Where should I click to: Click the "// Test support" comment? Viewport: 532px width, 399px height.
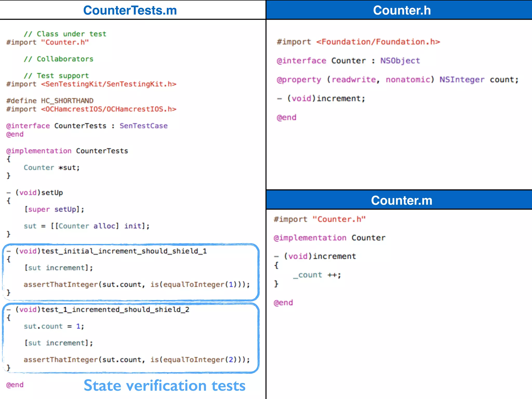pyautogui.click(x=56, y=76)
